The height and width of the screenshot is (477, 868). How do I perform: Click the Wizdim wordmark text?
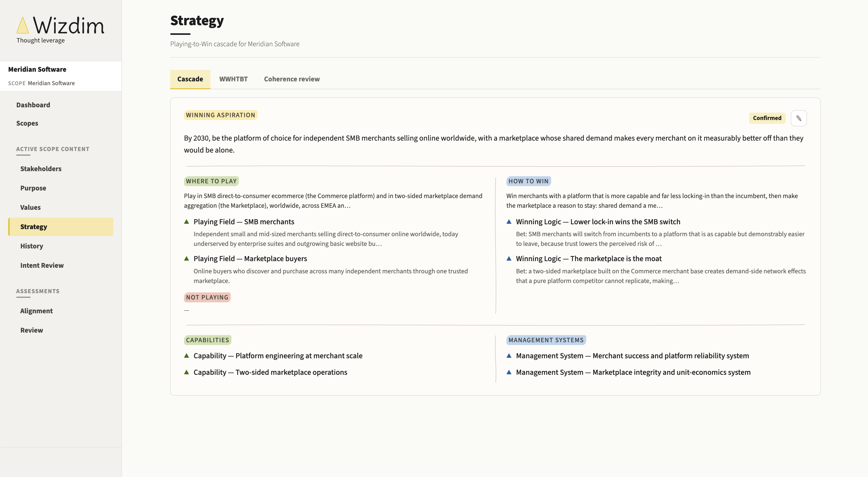pyautogui.click(x=69, y=25)
